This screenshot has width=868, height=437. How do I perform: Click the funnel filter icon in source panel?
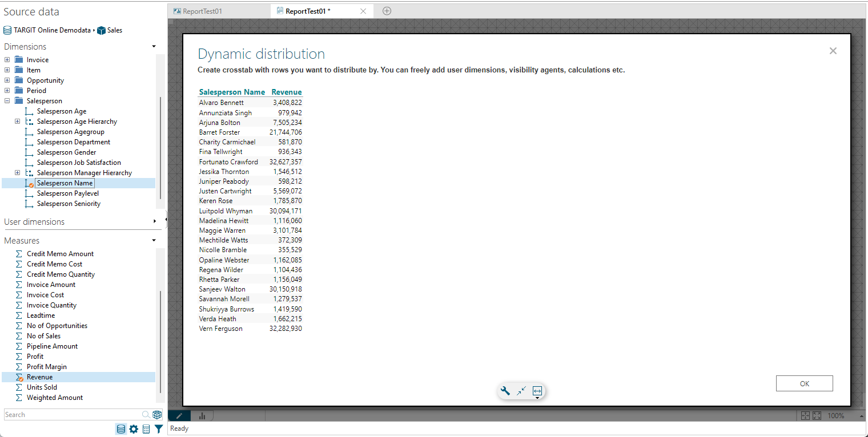coord(159,429)
